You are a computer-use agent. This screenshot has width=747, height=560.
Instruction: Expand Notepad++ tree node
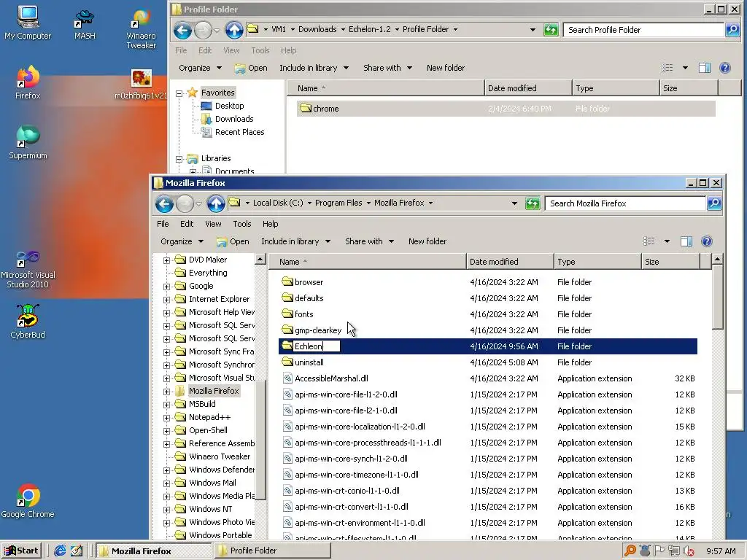click(x=166, y=418)
